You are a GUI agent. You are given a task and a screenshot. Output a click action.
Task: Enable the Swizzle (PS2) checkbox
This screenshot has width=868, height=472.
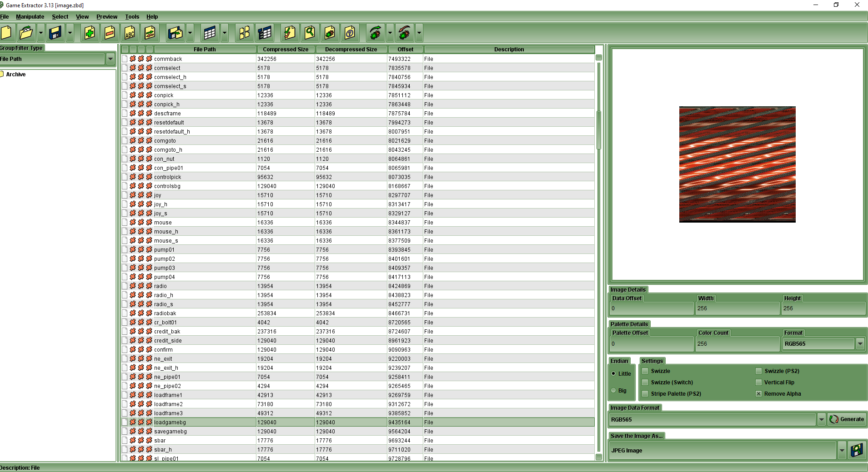pos(758,371)
